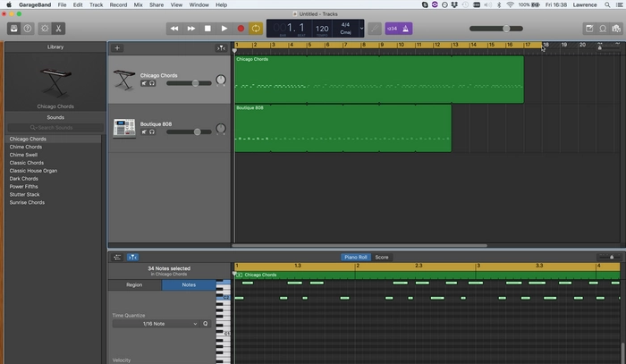This screenshot has height=364, width=626.
Task: Switch to the Region tab
Action: coord(134,284)
